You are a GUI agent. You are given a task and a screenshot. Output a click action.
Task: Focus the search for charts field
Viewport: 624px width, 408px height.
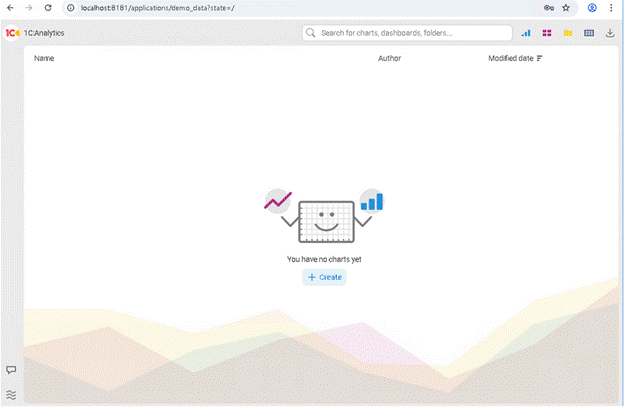pyautogui.click(x=408, y=33)
